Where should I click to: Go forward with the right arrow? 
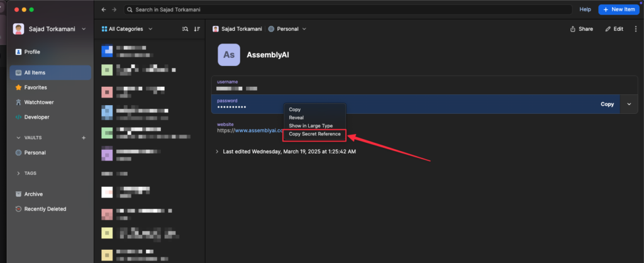[x=114, y=9]
